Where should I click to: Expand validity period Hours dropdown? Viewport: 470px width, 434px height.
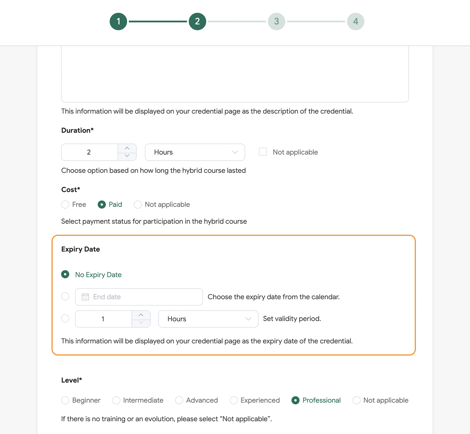pyautogui.click(x=208, y=319)
